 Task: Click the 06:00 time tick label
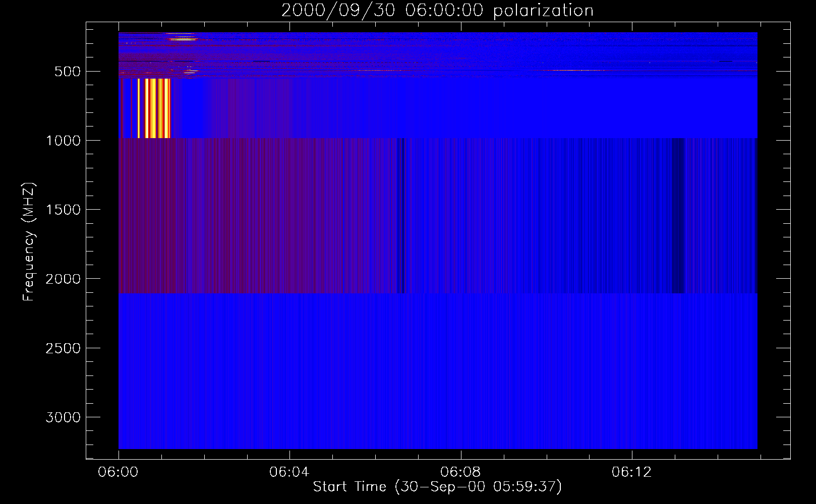[118, 472]
